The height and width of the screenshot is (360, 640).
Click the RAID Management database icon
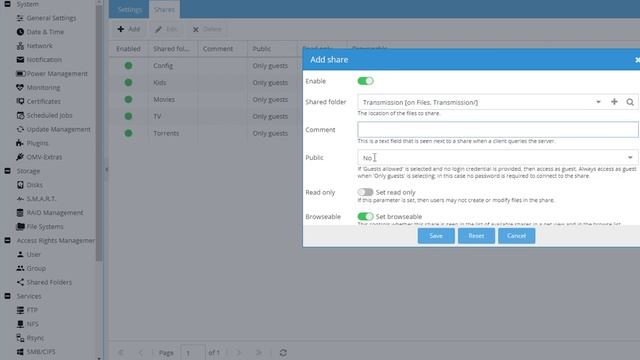(x=20, y=213)
